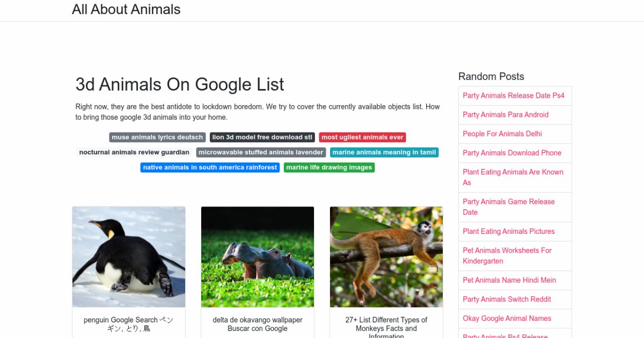
Task: Open the penguin image thumbnail
Action: click(129, 256)
